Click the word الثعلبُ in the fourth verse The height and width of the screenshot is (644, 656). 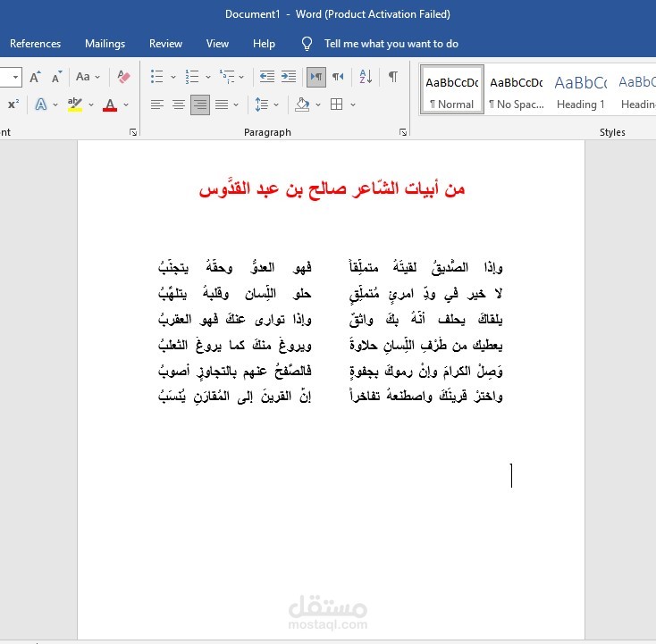coord(172,345)
